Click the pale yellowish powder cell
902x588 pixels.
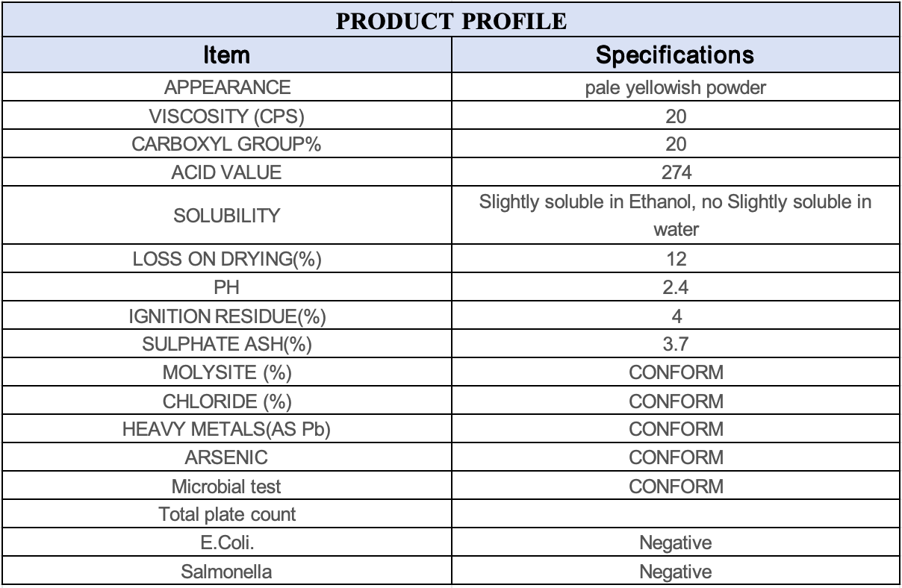click(676, 87)
